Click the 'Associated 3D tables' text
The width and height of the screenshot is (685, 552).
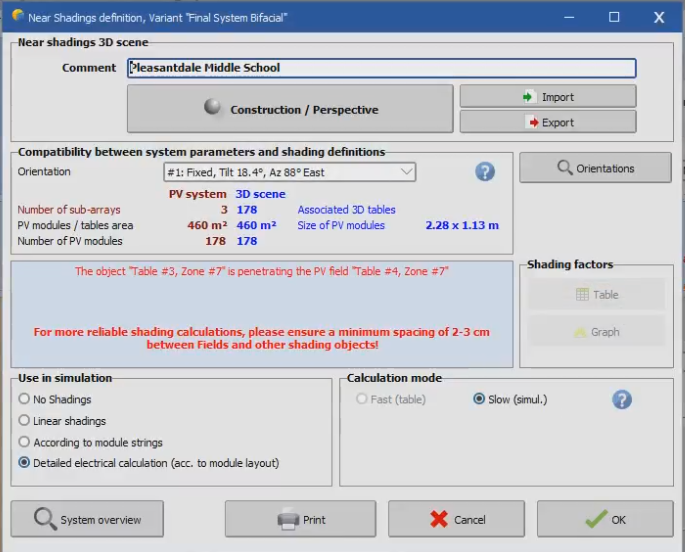(x=346, y=210)
